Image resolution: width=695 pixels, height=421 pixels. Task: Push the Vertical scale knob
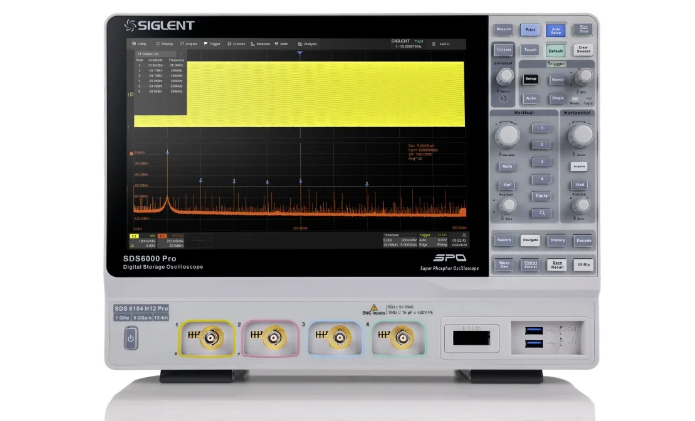[507, 135]
